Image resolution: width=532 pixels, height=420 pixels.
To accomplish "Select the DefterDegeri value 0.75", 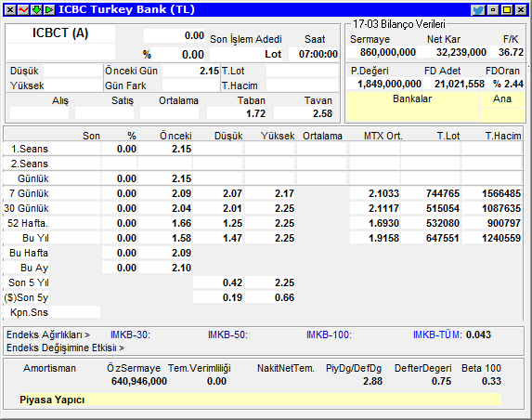I will pyautogui.click(x=441, y=381).
